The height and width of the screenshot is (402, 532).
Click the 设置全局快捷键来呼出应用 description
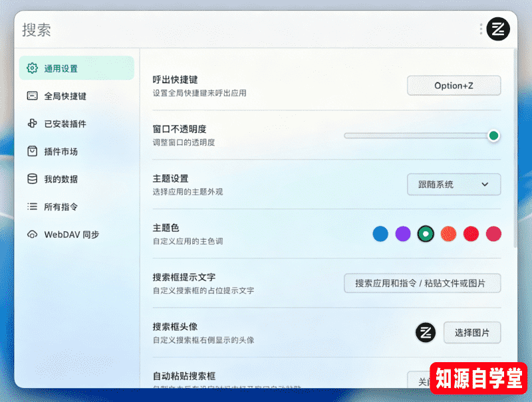pos(199,93)
